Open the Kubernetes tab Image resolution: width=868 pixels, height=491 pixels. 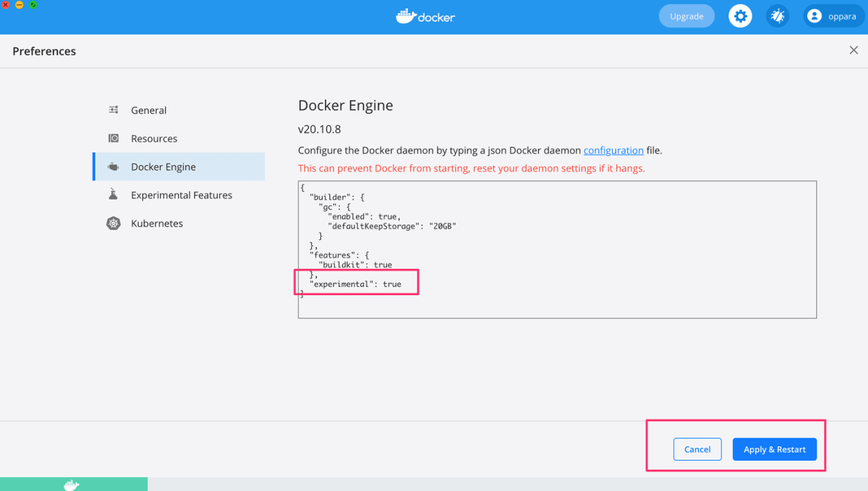click(179, 223)
